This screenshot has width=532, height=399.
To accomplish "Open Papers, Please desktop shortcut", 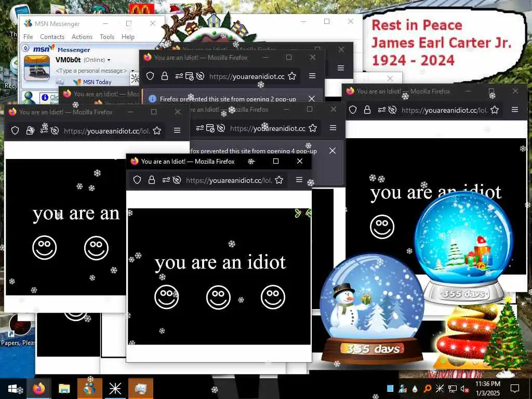I will 19,331.
